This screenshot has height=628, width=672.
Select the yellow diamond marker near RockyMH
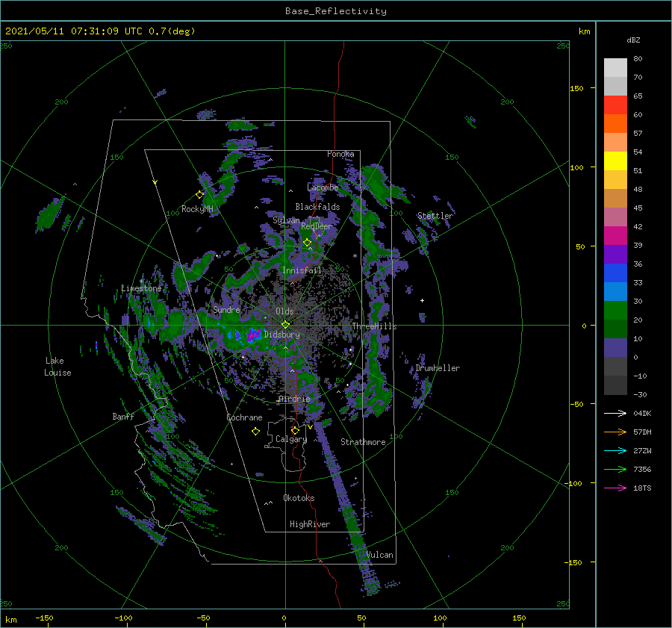click(x=199, y=195)
